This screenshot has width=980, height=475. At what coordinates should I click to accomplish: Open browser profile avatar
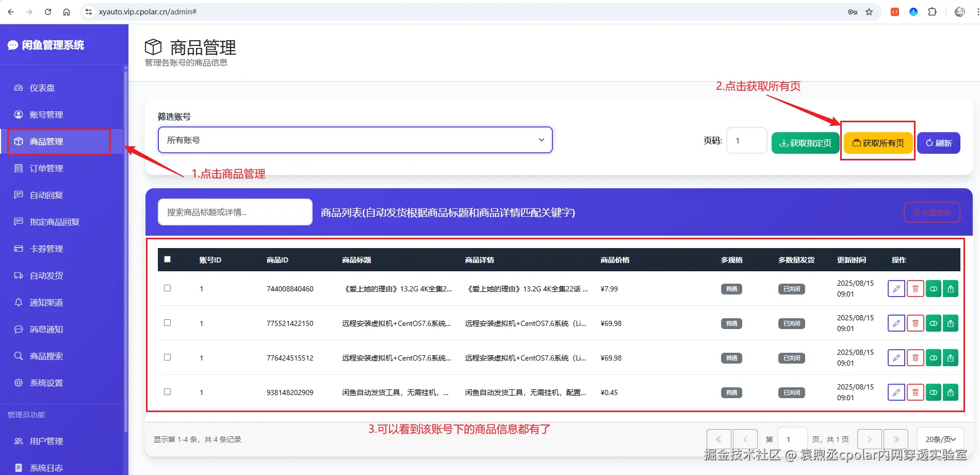pyautogui.click(x=960, y=12)
